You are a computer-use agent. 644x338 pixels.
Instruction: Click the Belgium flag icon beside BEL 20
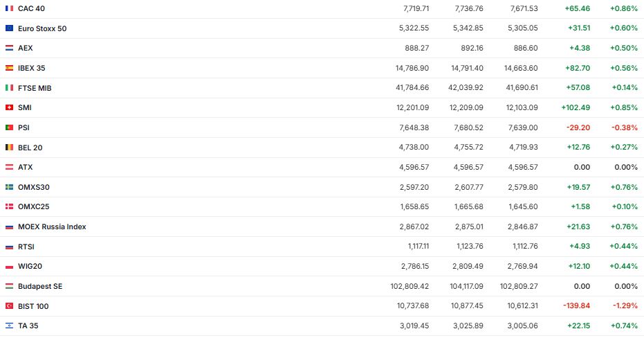tap(9, 148)
